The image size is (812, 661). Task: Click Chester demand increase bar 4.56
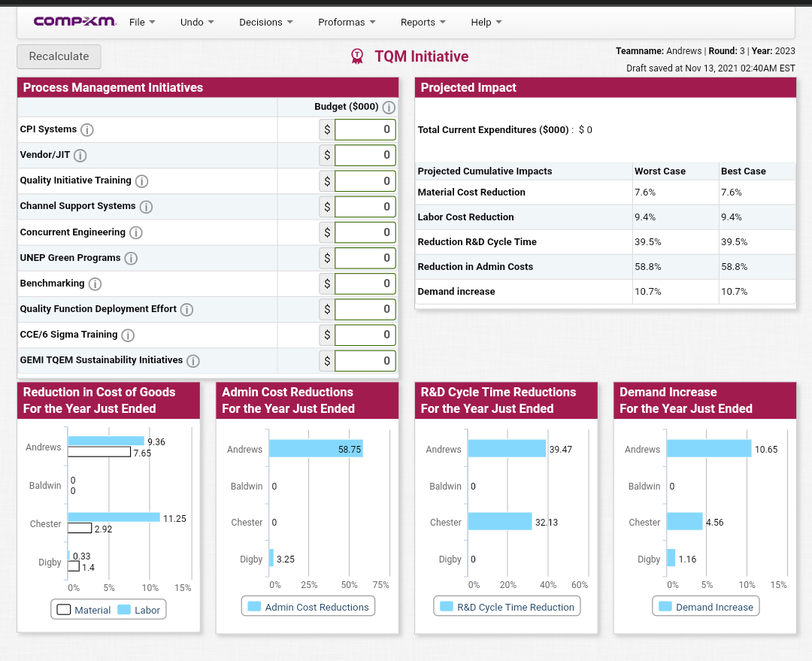point(685,521)
